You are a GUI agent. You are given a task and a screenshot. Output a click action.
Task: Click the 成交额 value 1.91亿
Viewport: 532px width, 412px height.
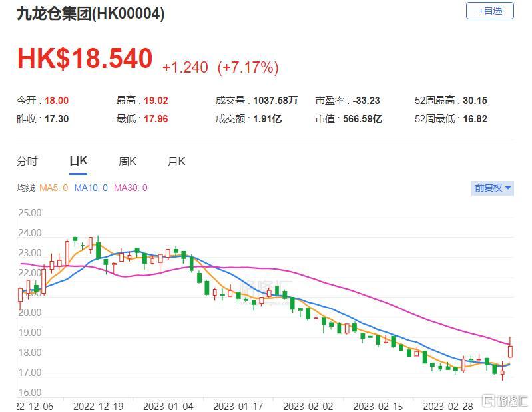tap(268, 119)
